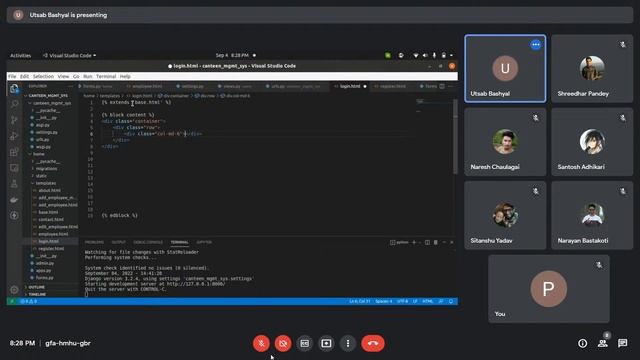Open the Manage gear in VS Code
Viewport: 640px width, 360px height.
tap(14, 290)
